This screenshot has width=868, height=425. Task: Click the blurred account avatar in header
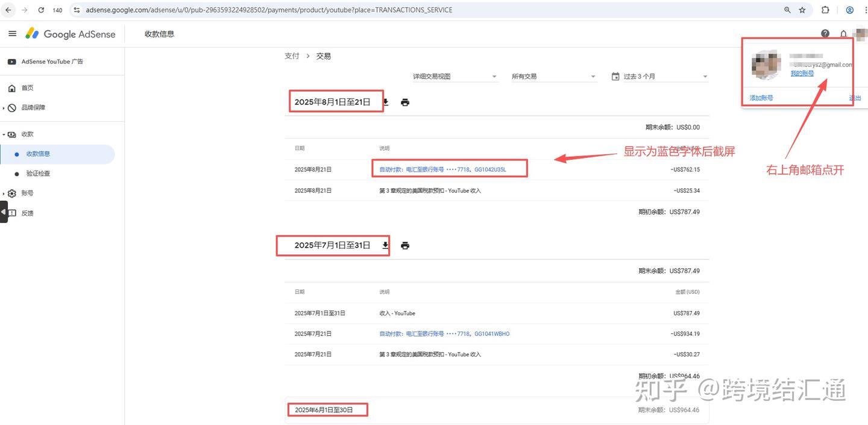coord(860,34)
